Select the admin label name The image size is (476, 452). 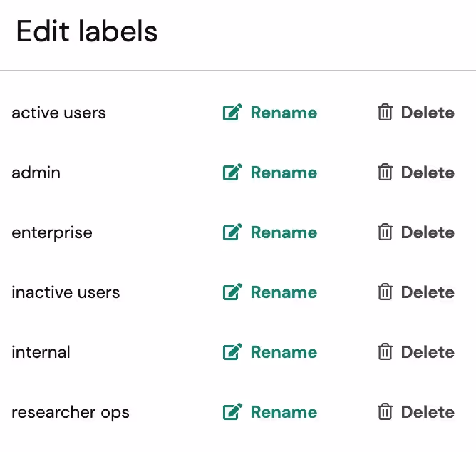click(x=36, y=173)
